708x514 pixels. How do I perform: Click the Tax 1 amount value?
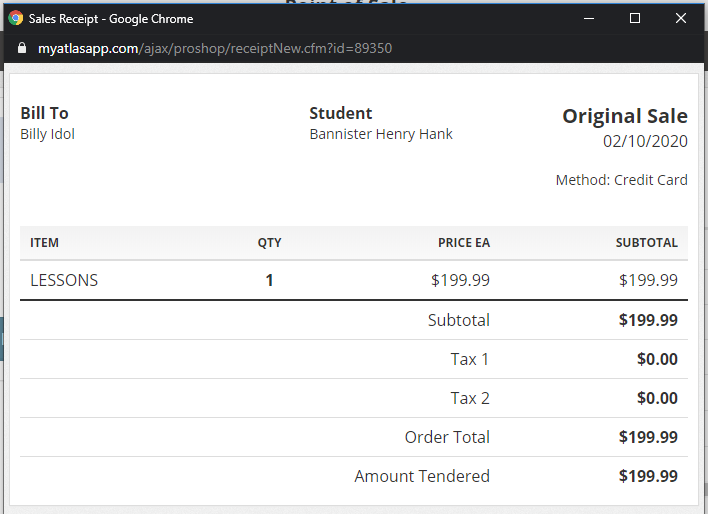pyautogui.click(x=657, y=359)
